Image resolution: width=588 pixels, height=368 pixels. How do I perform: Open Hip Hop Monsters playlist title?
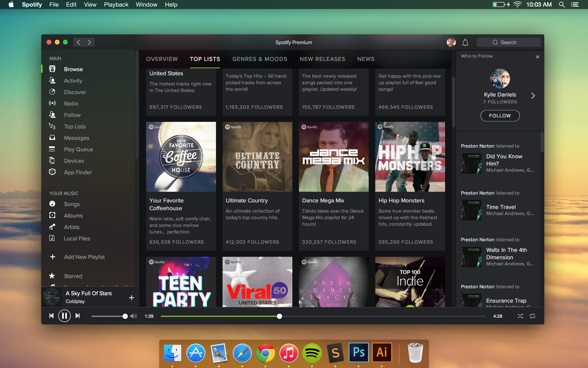(x=401, y=200)
